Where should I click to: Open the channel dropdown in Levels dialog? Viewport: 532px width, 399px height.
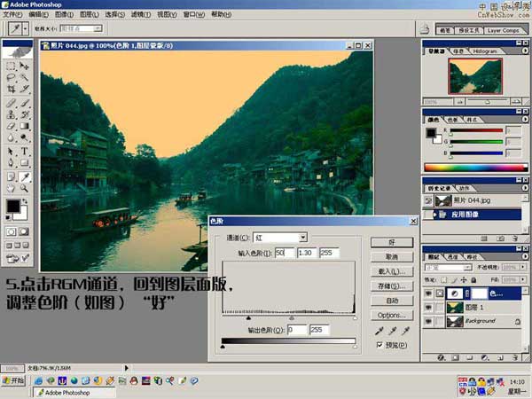(303, 238)
